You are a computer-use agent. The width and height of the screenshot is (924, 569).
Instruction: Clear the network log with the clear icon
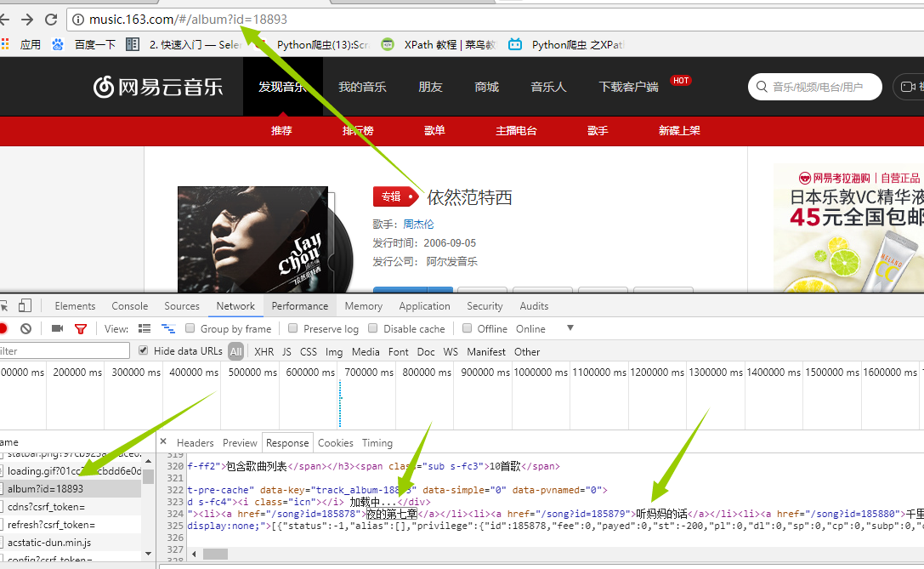coord(26,328)
